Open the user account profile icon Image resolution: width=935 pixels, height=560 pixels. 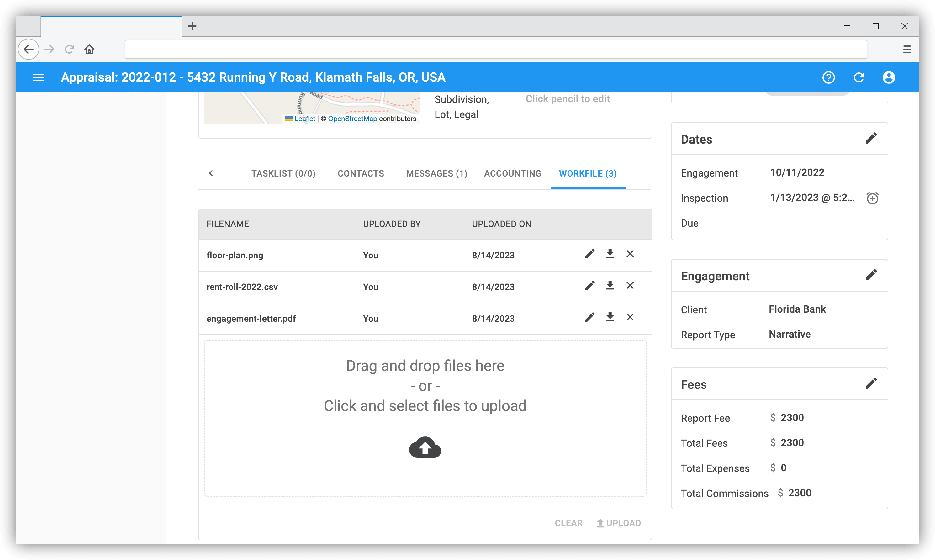(888, 77)
